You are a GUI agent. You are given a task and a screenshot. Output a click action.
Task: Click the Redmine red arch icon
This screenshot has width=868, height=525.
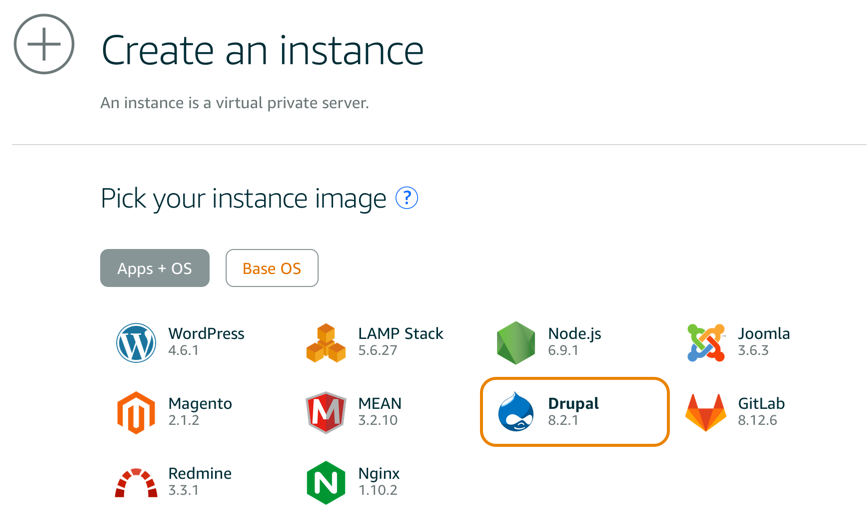pyautogui.click(x=136, y=483)
